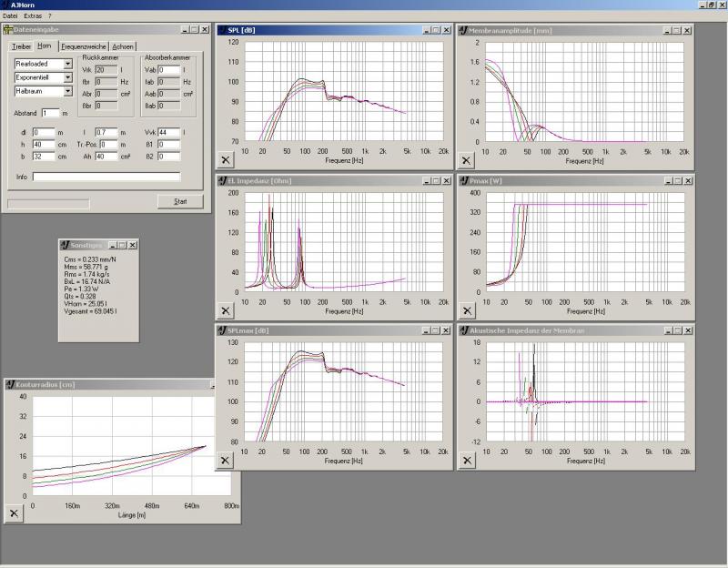The width and height of the screenshot is (728, 568).
Task: Click the Abstand input field
Action: 50,113
